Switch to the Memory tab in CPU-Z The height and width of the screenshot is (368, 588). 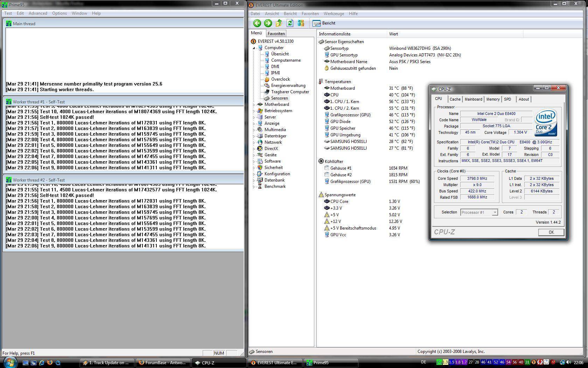coord(493,99)
